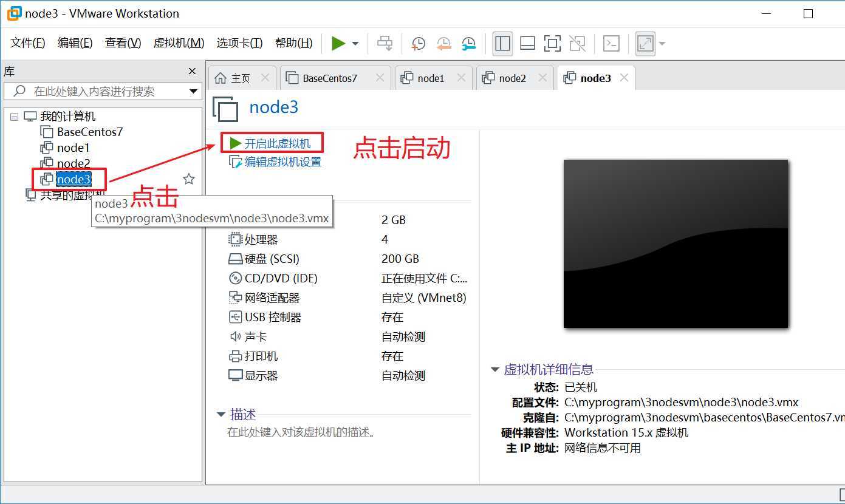845x504 pixels.
Task: Toggle the favorite star beside node3
Action: (189, 179)
